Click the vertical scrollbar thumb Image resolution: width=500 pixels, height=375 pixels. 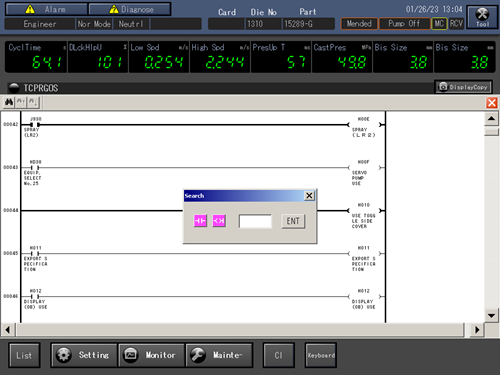point(491,132)
